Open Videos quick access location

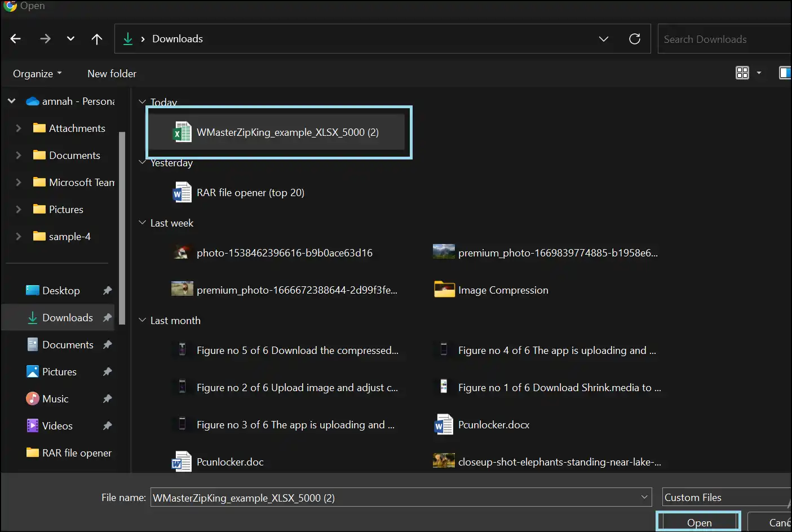(50, 426)
